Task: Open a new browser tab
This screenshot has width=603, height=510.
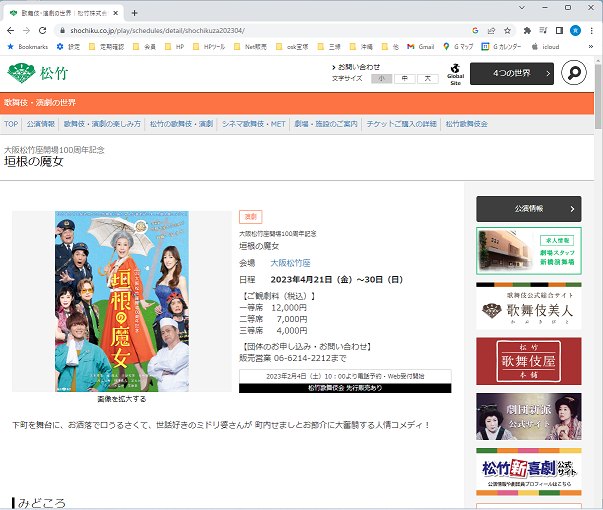Action: coord(134,13)
